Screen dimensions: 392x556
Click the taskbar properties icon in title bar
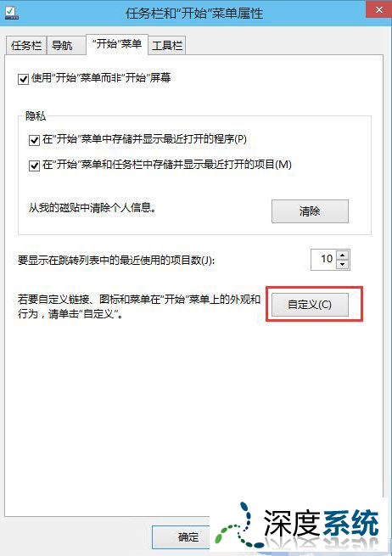tap(11, 13)
